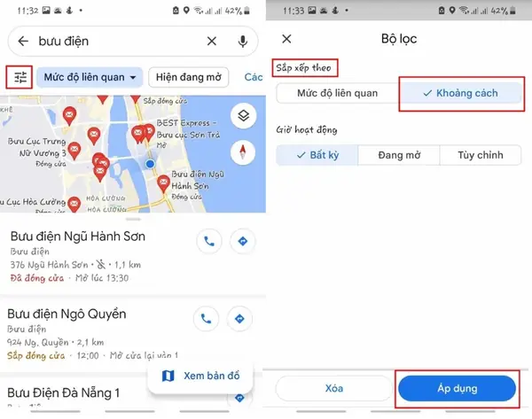Clear the search text with X icon

point(212,41)
